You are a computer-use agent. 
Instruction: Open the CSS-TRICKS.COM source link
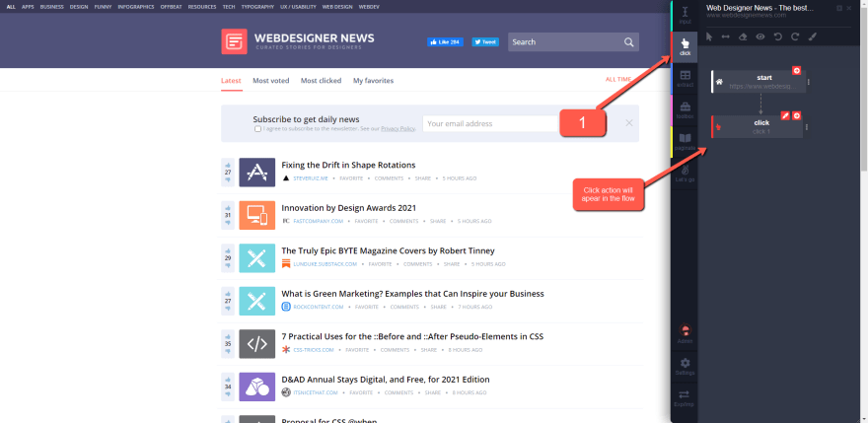point(314,350)
